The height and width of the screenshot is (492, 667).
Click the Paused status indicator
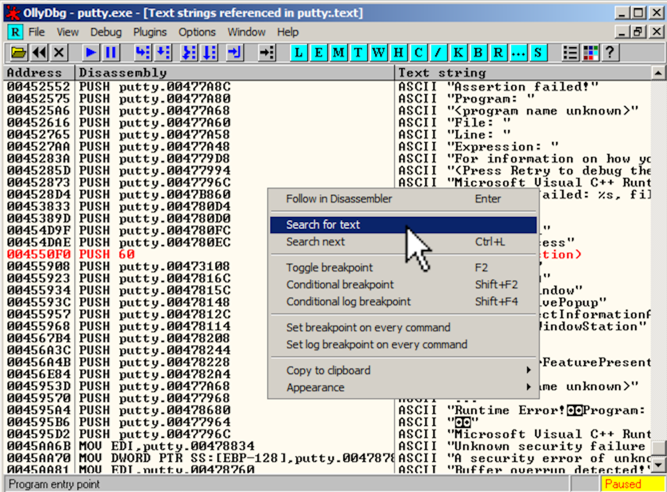[633, 484]
